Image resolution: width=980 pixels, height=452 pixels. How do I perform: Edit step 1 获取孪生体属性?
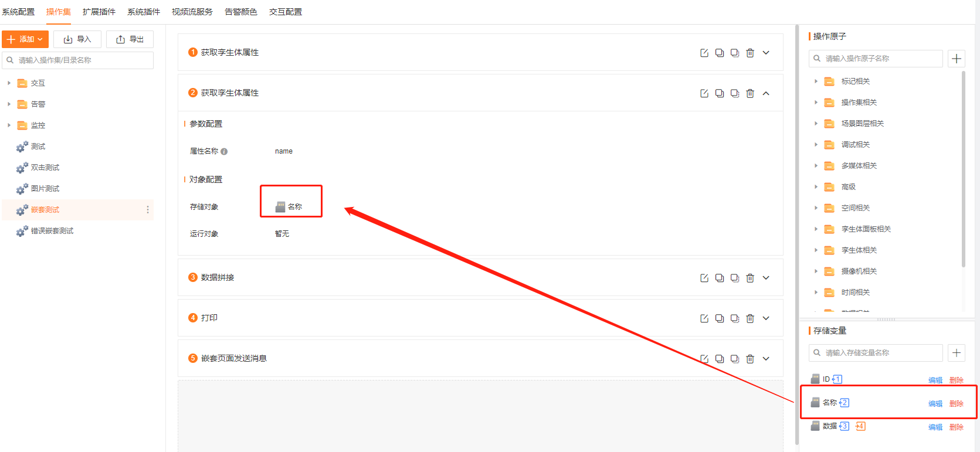pos(704,53)
